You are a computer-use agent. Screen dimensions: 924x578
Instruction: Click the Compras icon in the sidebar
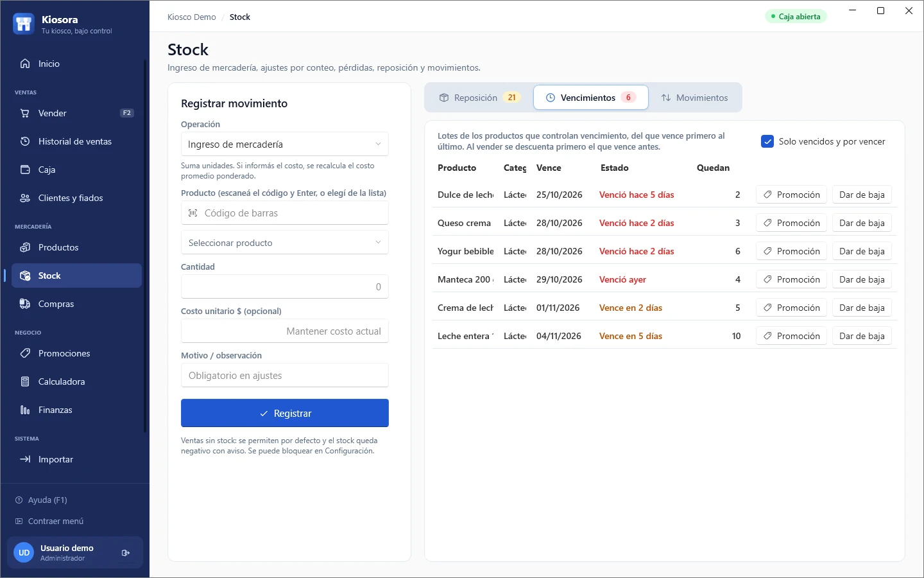pyautogui.click(x=25, y=304)
